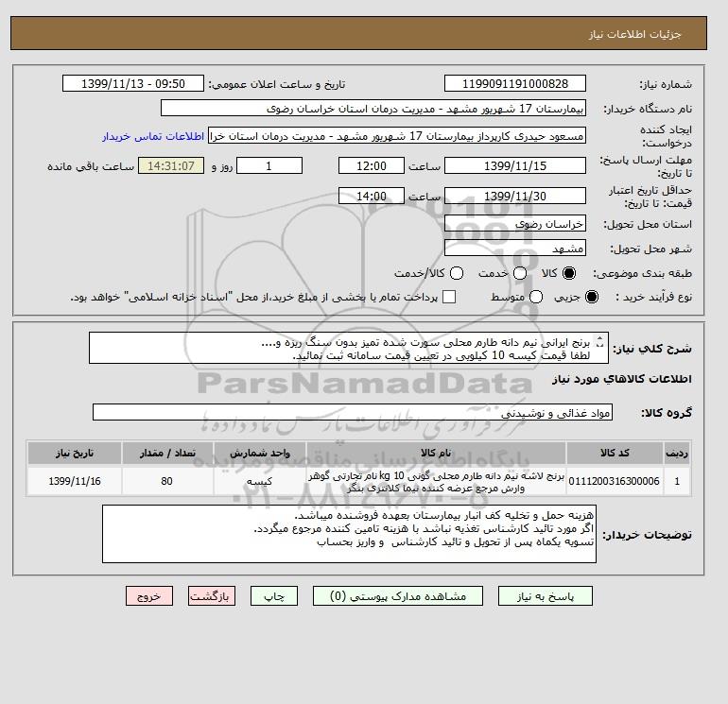This screenshot has height=704, width=728.
Task: Click the تاریخ نیاز column header
Action: point(75,453)
